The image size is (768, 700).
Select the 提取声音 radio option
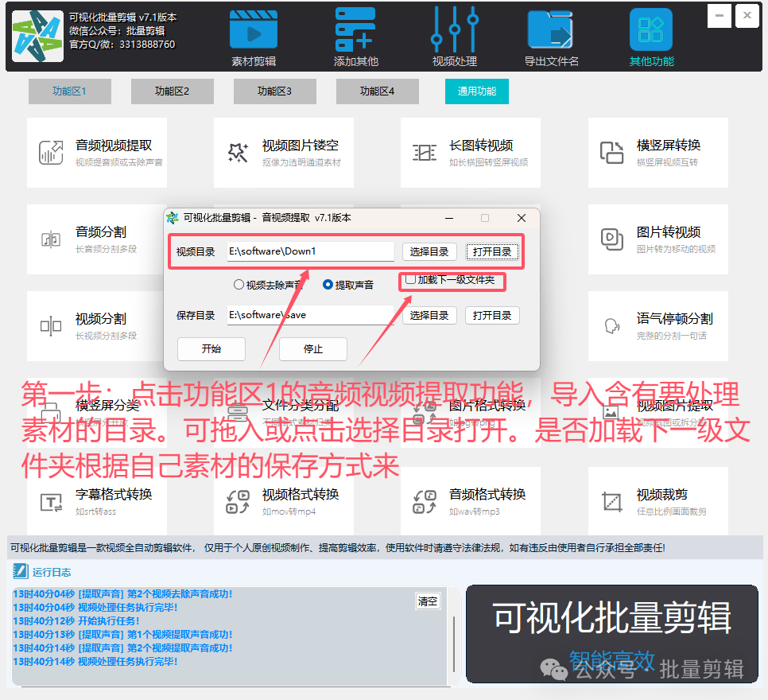[x=328, y=284]
